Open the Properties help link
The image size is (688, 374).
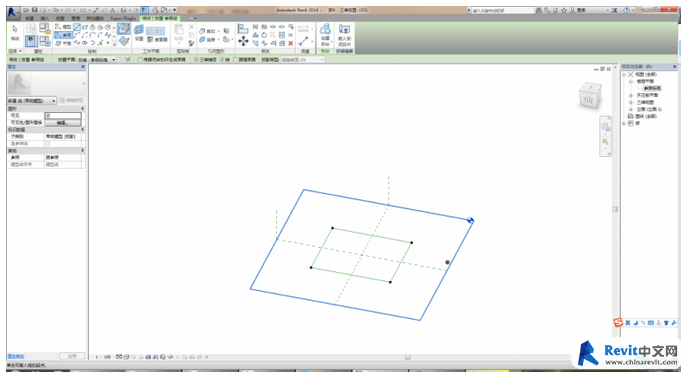coord(16,356)
